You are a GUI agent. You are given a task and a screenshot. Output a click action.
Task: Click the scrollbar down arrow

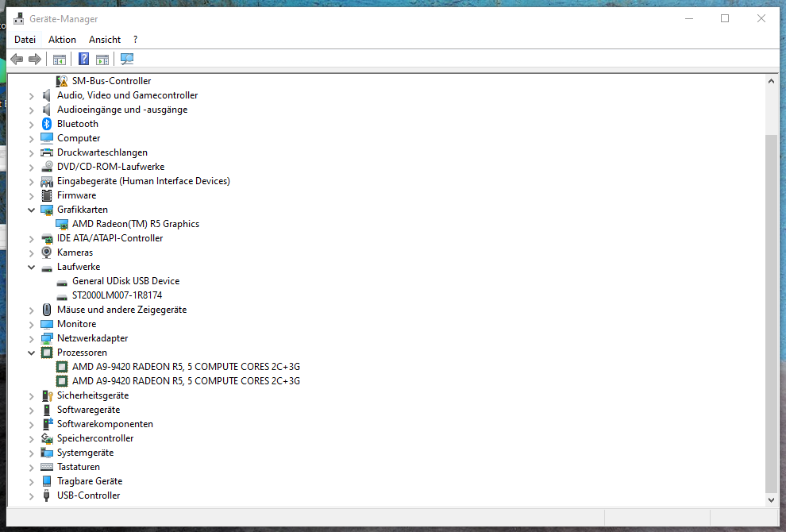[771, 499]
